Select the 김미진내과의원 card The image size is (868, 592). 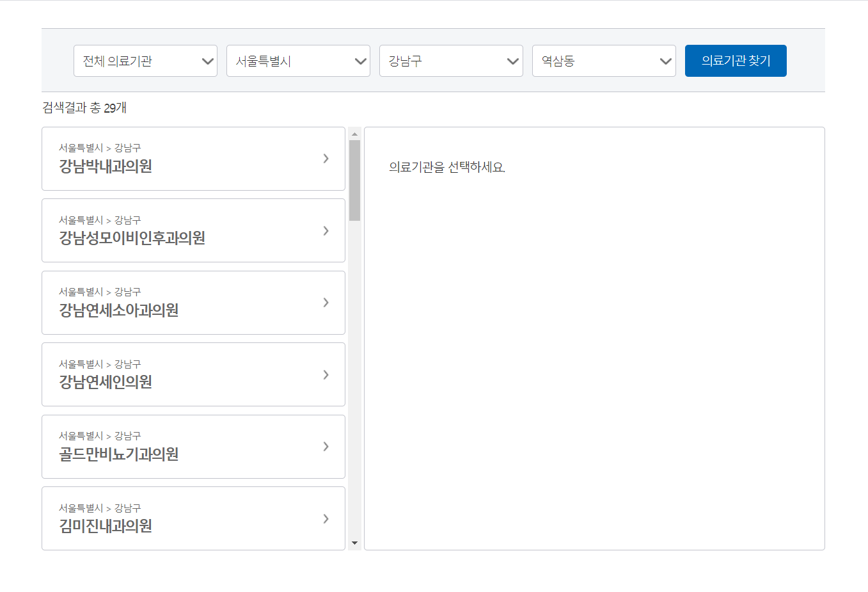193,518
